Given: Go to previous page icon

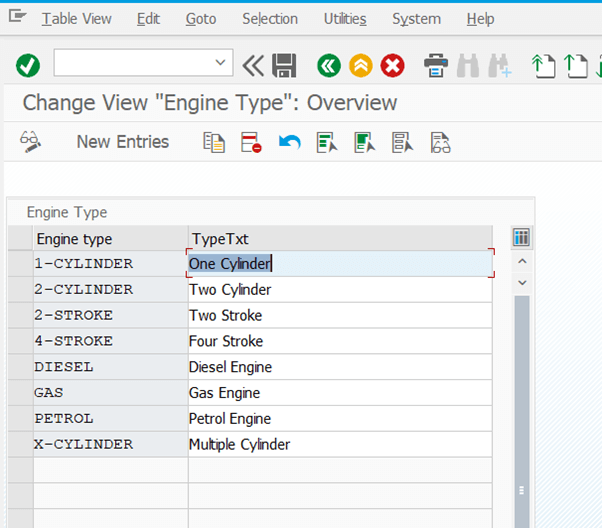Looking at the screenshot, I should pos(576,66).
